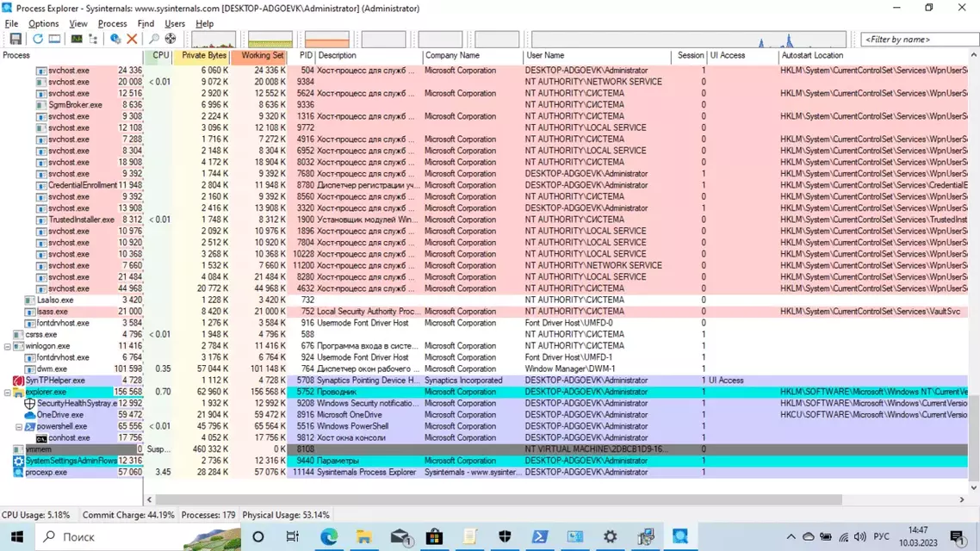Open the Users menu

click(x=175, y=24)
